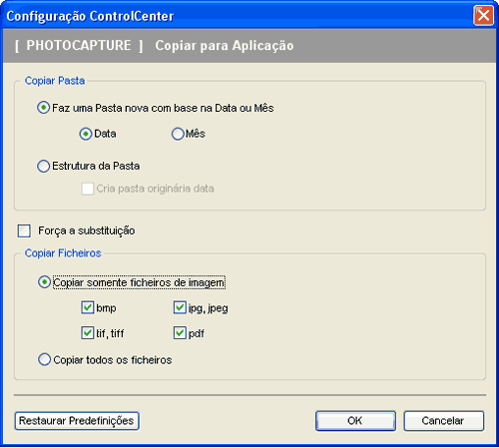
Task: Confirm settings with the OK button
Action: coord(355,421)
